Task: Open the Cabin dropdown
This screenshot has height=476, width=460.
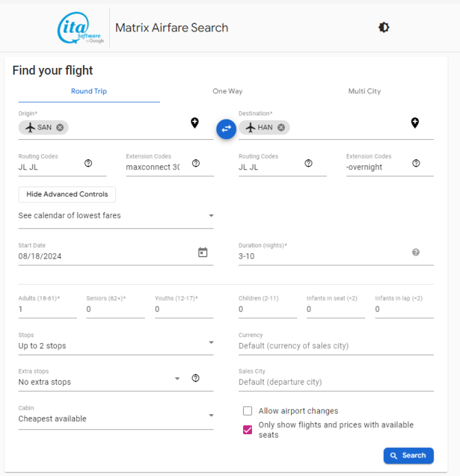Action: coord(116,416)
